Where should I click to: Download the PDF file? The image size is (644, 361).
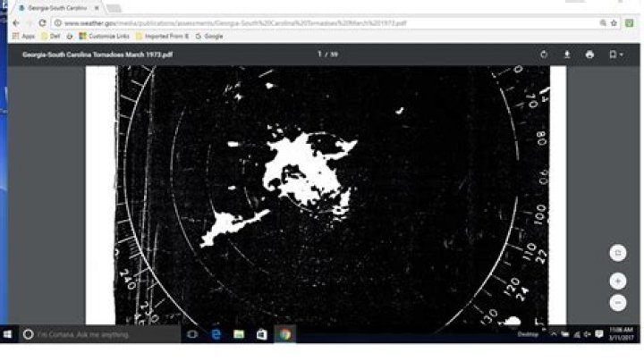(x=567, y=55)
